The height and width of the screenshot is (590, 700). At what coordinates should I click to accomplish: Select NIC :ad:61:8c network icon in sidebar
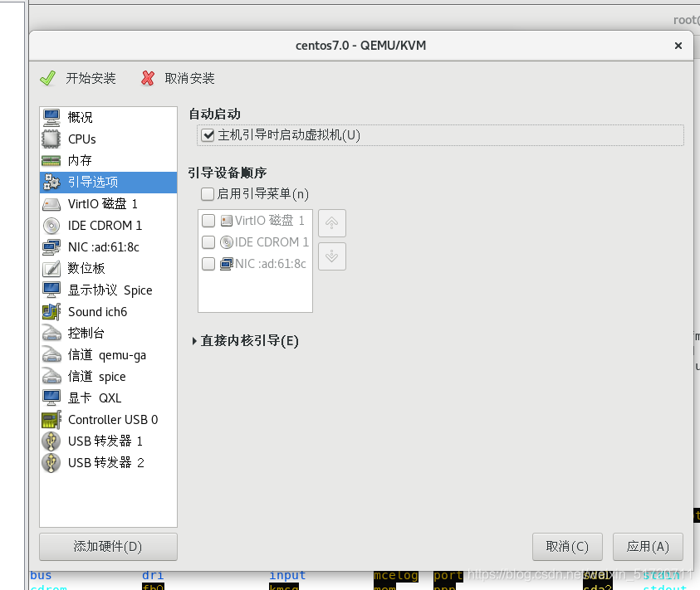click(x=51, y=246)
